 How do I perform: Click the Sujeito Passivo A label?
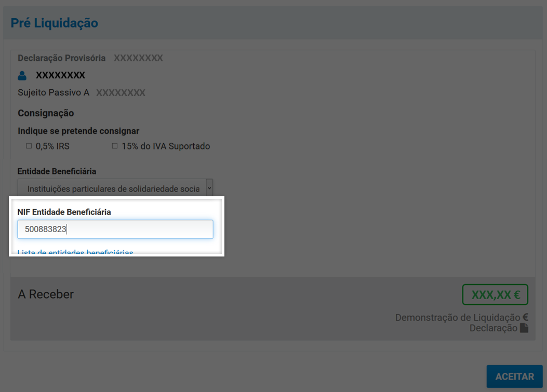54,93
